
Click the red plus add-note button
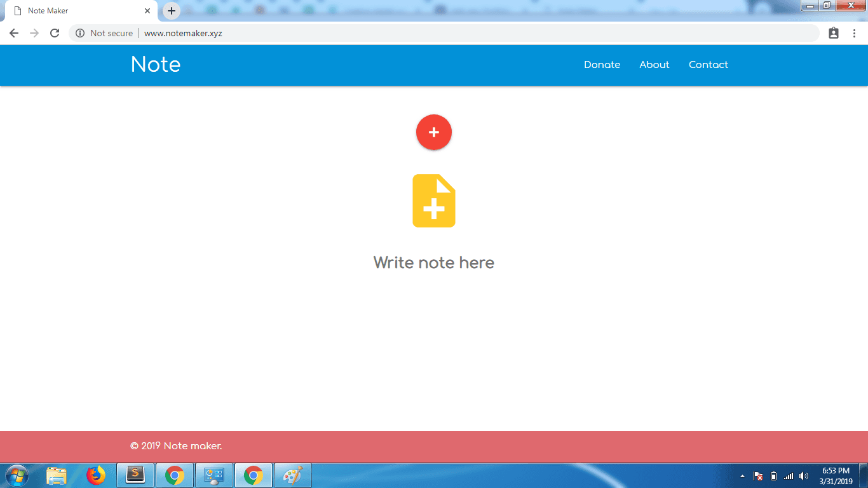tap(434, 132)
